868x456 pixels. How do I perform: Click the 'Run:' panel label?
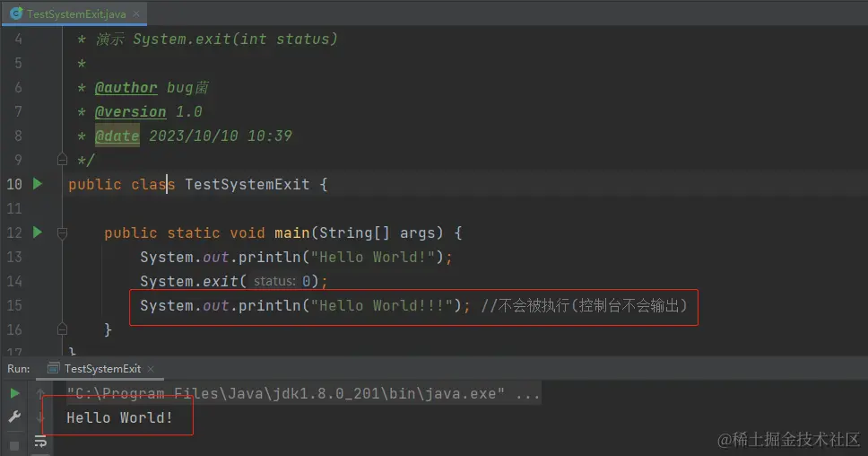tap(19, 368)
